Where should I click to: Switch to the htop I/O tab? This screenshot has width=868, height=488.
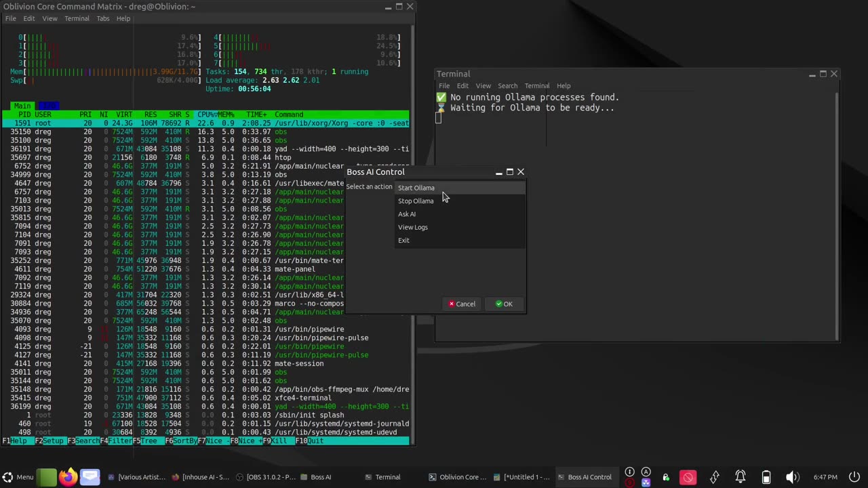tap(48, 106)
